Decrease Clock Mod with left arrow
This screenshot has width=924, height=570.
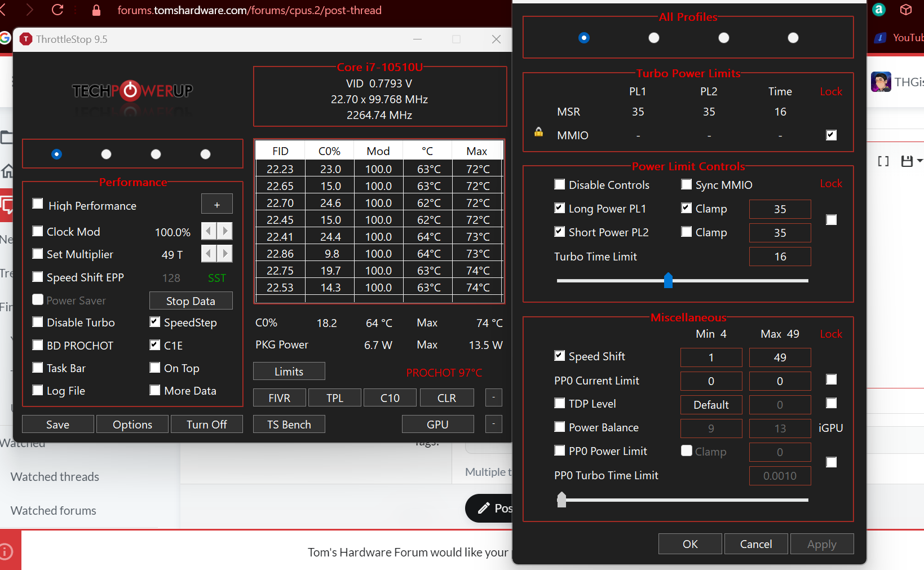(x=209, y=231)
